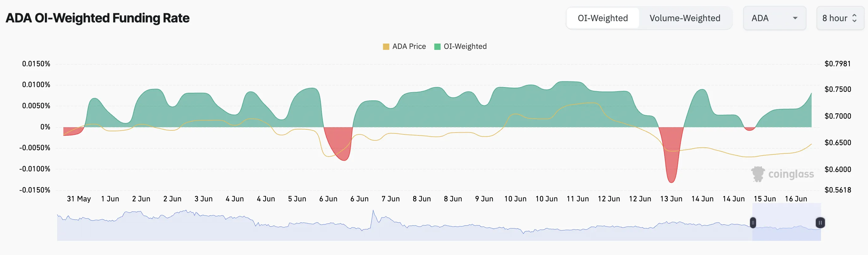Toggle the chart to Volume-Weighted mode
The height and width of the screenshot is (255, 868).
(x=685, y=18)
